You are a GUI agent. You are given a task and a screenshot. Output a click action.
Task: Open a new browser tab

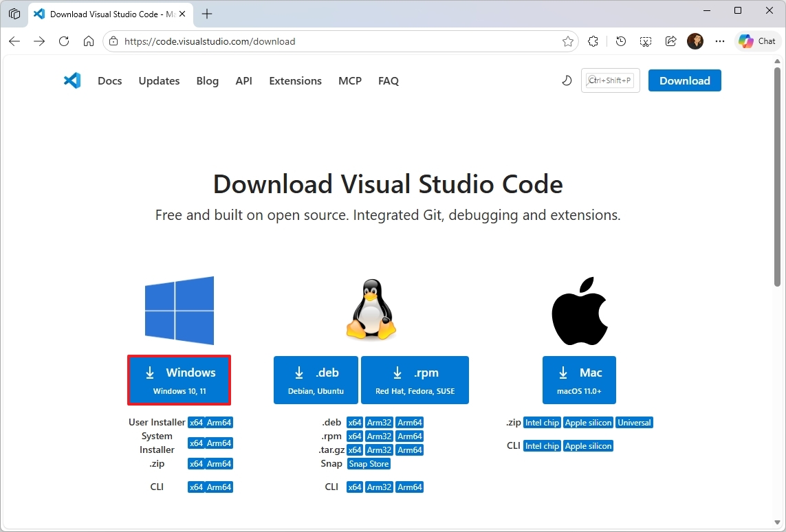pos(206,14)
